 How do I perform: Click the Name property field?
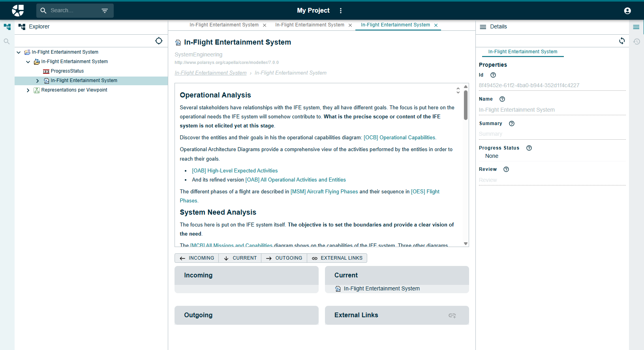point(552,110)
